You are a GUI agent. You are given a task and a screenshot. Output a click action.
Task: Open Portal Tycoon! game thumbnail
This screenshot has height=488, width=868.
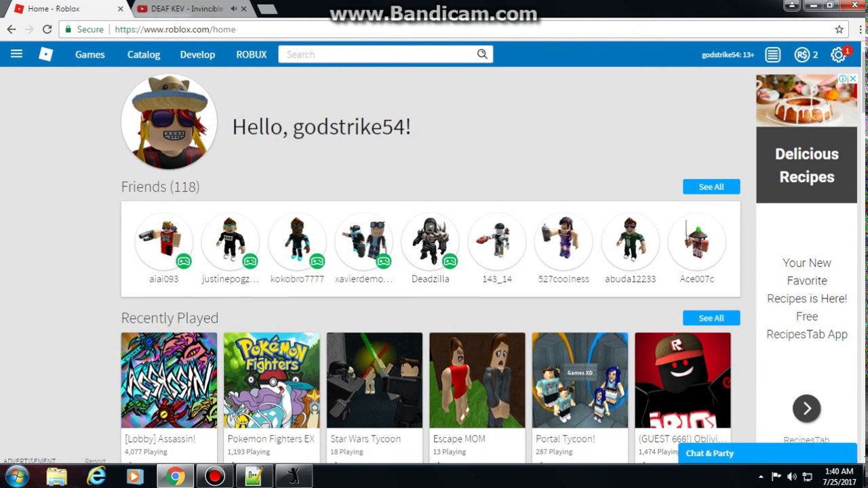tap(580, 380)
